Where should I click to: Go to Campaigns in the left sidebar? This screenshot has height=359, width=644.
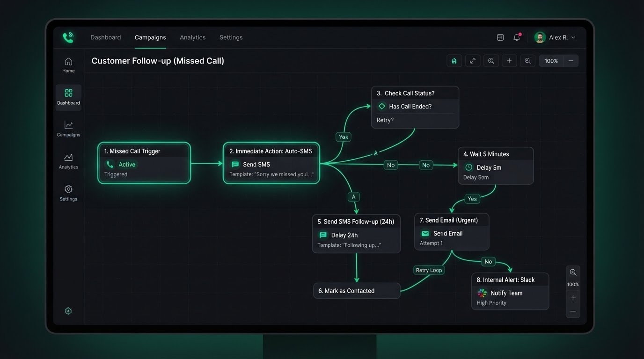(68, 129)
